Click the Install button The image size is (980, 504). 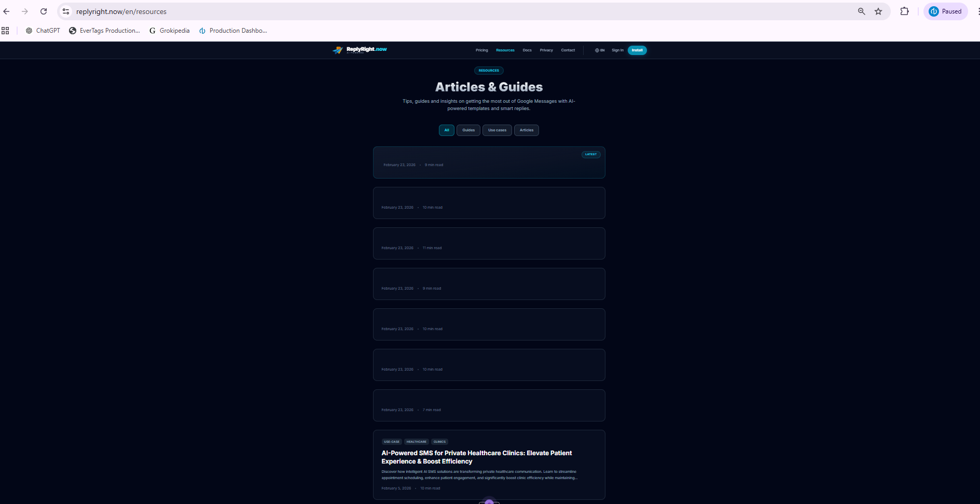(x=637, y=50)
